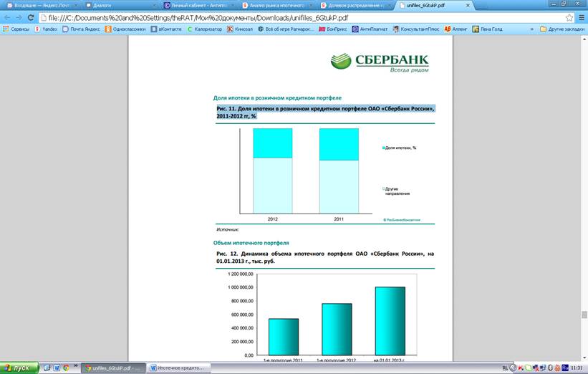Screen dimensions: 588x374
Task: Open the Сервисы apps bookmark
Action: click(x=16, y=29)
